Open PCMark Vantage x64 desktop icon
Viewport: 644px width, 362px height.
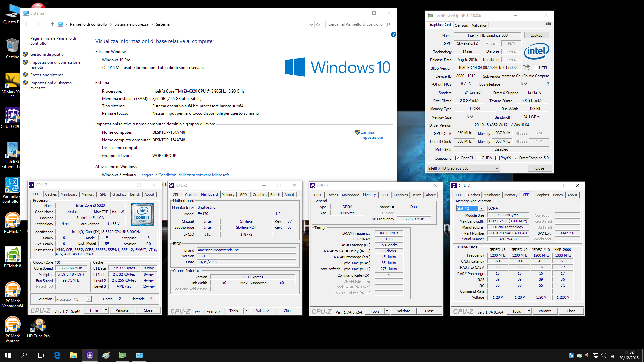coord(12,295)
